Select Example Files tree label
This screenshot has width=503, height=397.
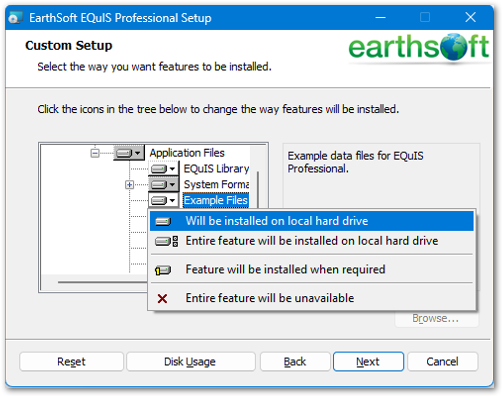pyautogui.click(x=216, y=200)
